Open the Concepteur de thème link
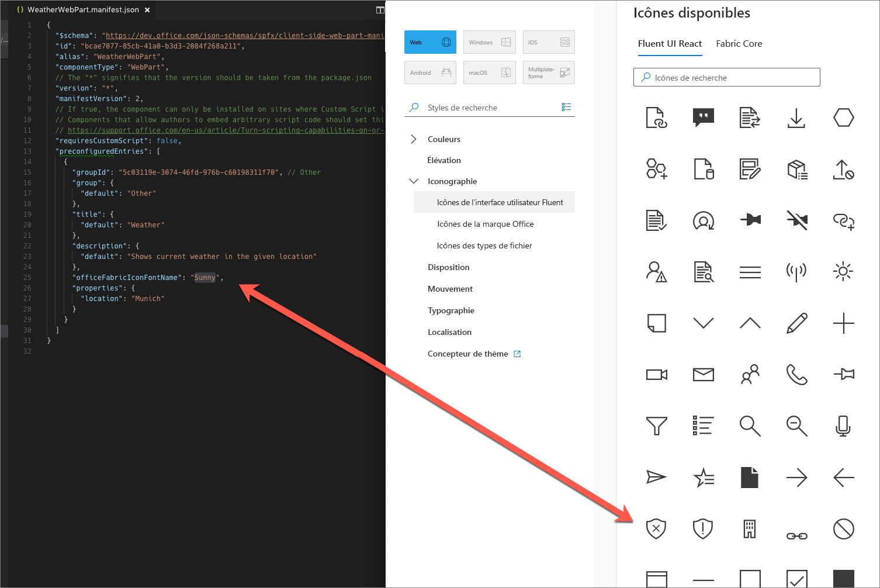This screenshot has width=880, height=588. point(469,353)
